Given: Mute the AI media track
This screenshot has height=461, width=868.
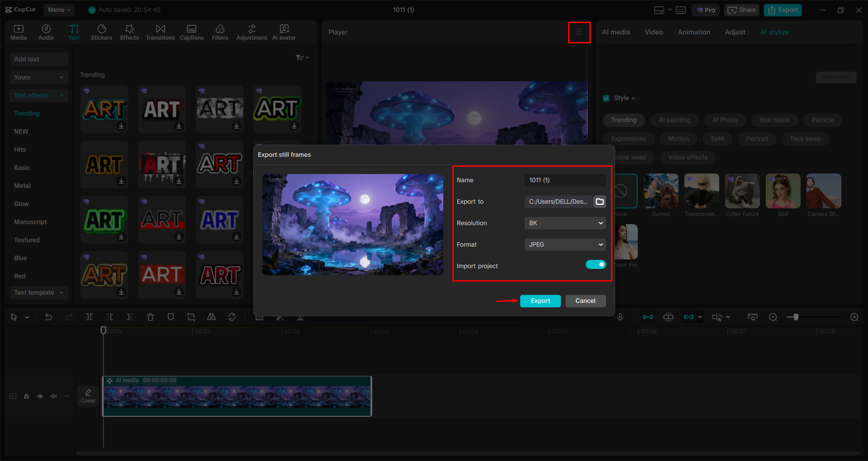Looking at the screenshot, I should click(x=54, y=396).
